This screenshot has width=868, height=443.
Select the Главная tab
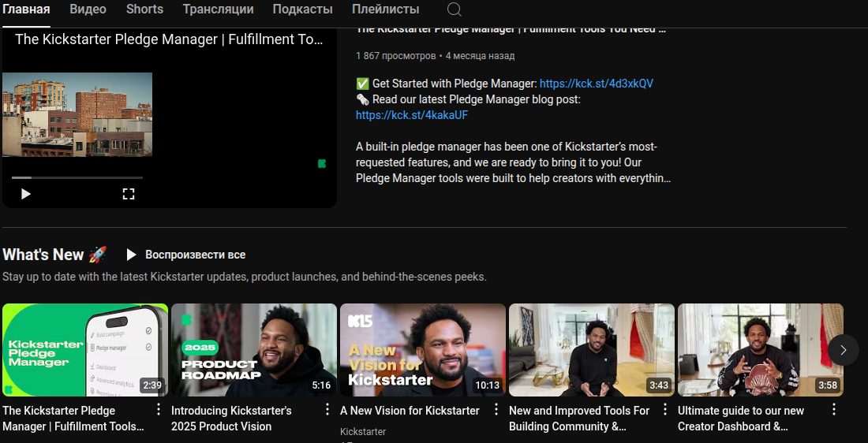click(25, 9)
